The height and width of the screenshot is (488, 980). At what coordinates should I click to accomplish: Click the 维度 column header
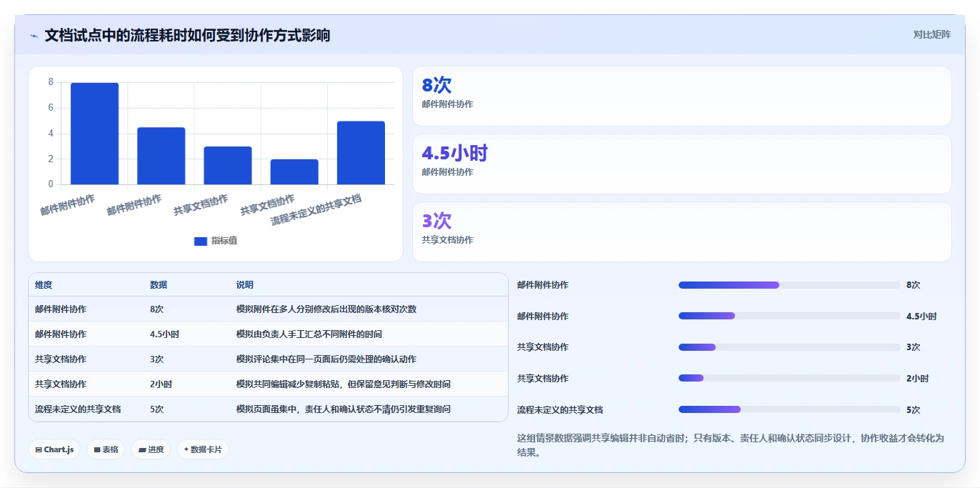point(44,284)
